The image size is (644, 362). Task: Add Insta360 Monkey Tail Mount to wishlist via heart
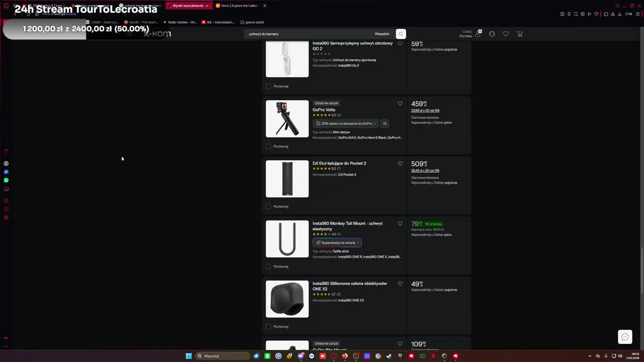click(400, 224)
